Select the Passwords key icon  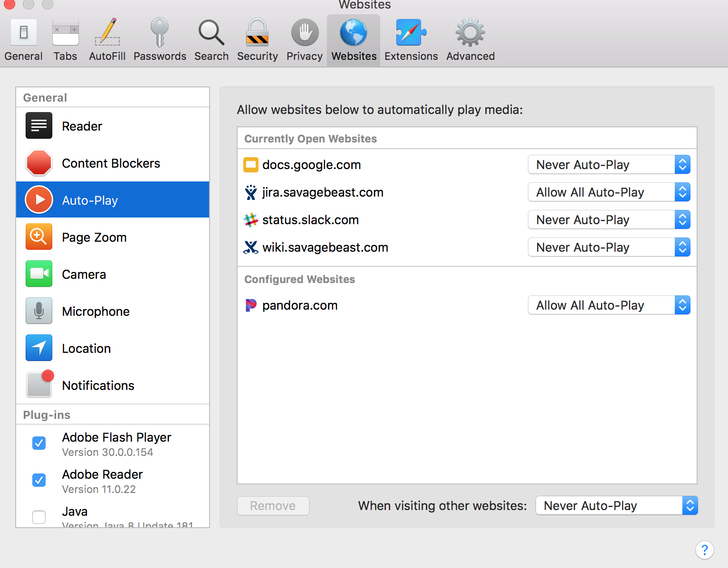point(160,33)
